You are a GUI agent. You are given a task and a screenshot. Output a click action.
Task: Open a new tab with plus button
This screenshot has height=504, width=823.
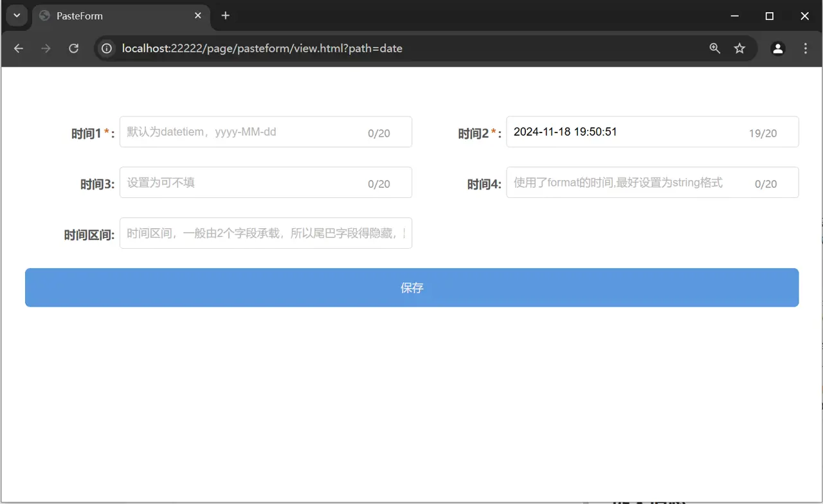pyautogui.click(x=226, y=15)
